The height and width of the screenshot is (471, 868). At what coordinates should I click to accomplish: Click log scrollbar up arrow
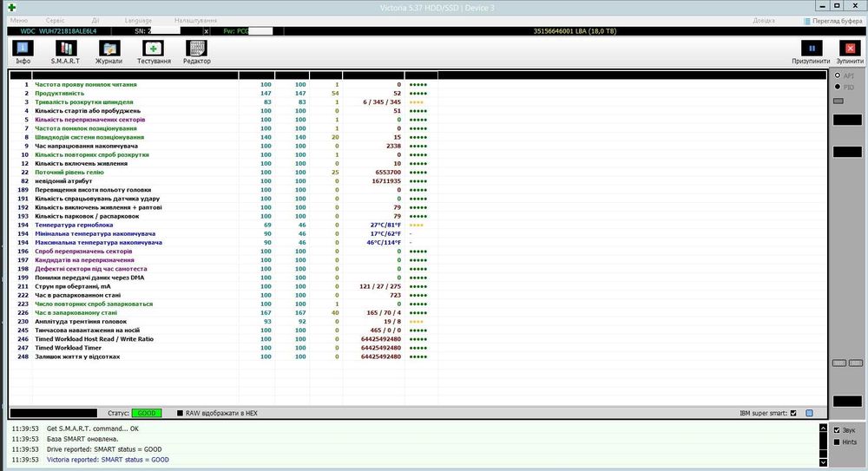coord(823,428)
